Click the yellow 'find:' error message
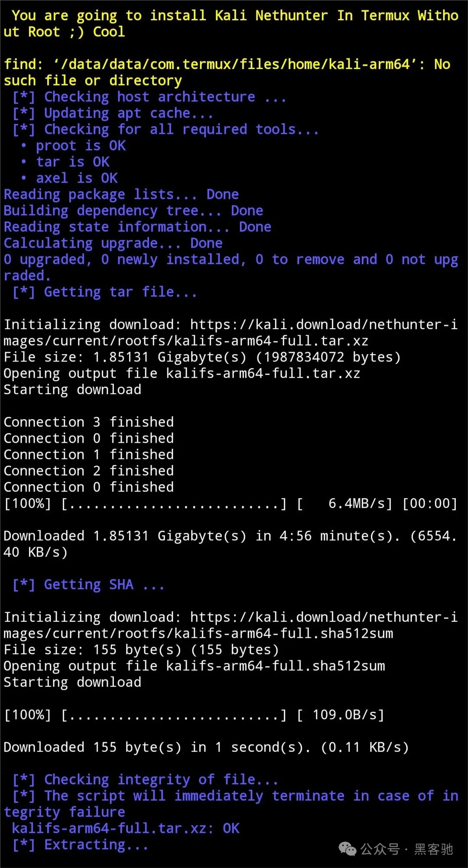Screen dimensions: 468x868 (227, 72)
